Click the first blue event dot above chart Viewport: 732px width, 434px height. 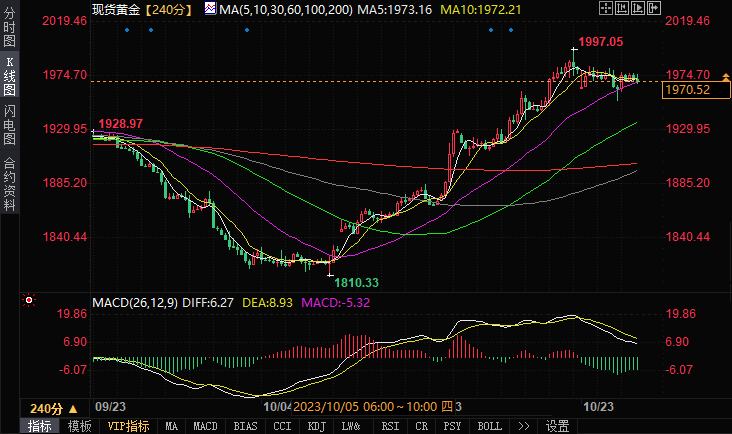point(127,29)
